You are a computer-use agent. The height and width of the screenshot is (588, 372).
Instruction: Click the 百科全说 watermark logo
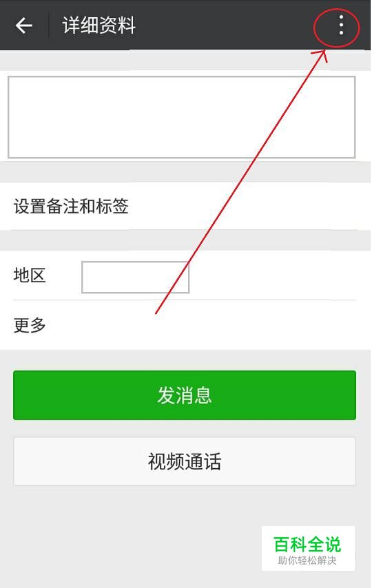coord(307,545)
